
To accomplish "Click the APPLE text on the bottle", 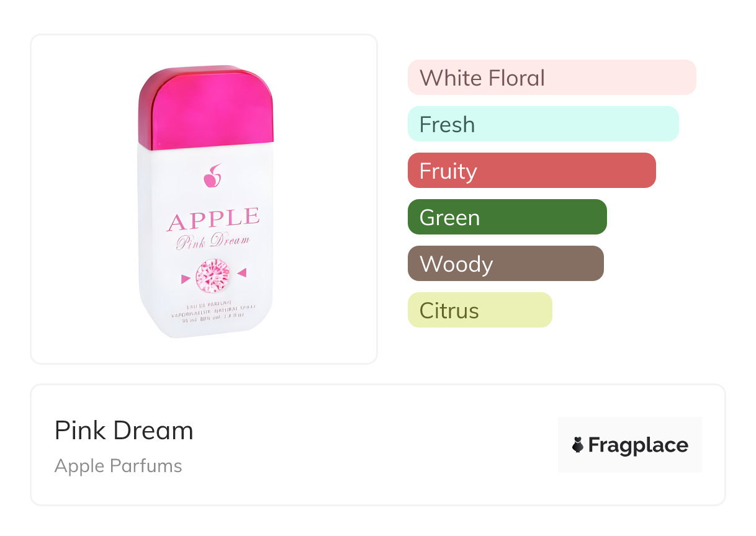I will (x=213, y=218).
